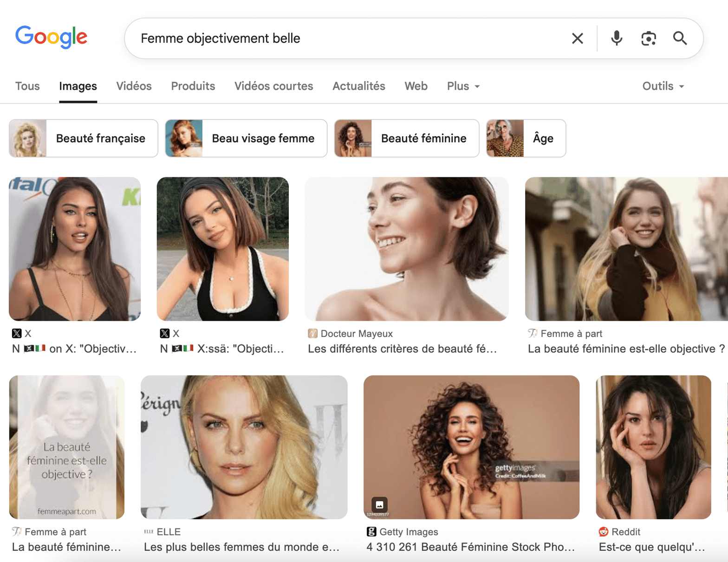This screenshot has width=728, height=562.
Task: Open the femmeapart.com text overlay thumbnail
Action: click(67, 447)
